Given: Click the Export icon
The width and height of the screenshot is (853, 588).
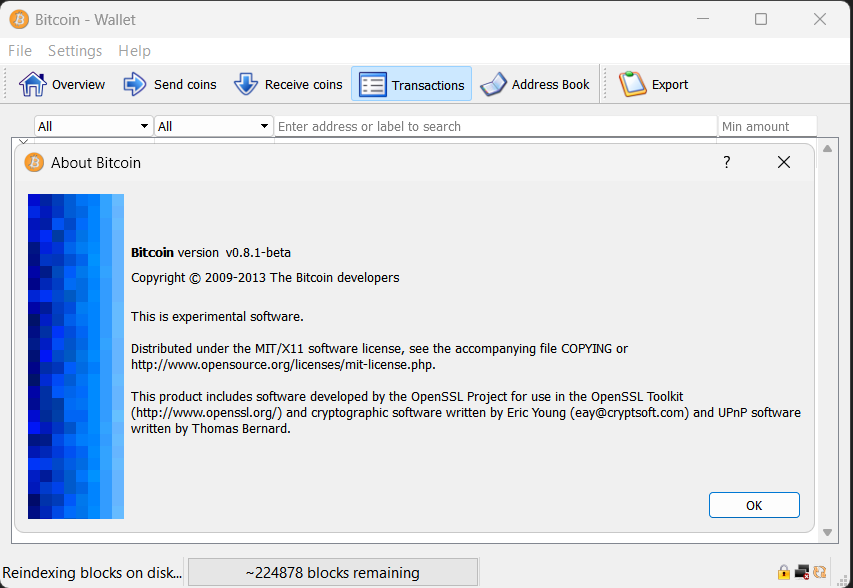Looking at the screenshot, I should pos(632,84).
